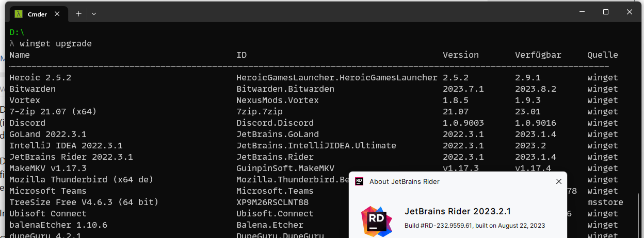Click the JetBrains.GoLand ID
This screenshot has width=644, height=238.
click(x=278, y=134)
